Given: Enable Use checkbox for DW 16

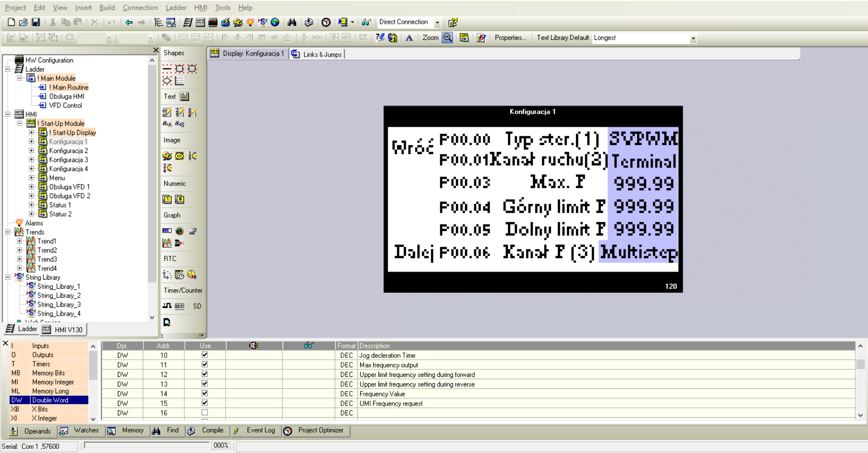Looking at the screenshot, I should point(205,413).
